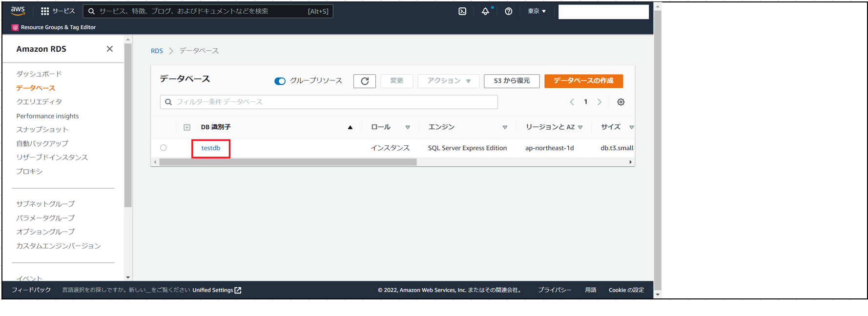Click the page vertical scrollbar
Screen dimensions: 868x316
pyautogui.click(x=658, y=150)
